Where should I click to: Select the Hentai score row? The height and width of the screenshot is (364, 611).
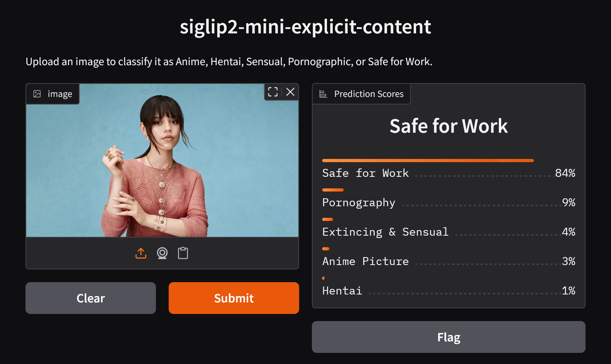coord(342,291)
